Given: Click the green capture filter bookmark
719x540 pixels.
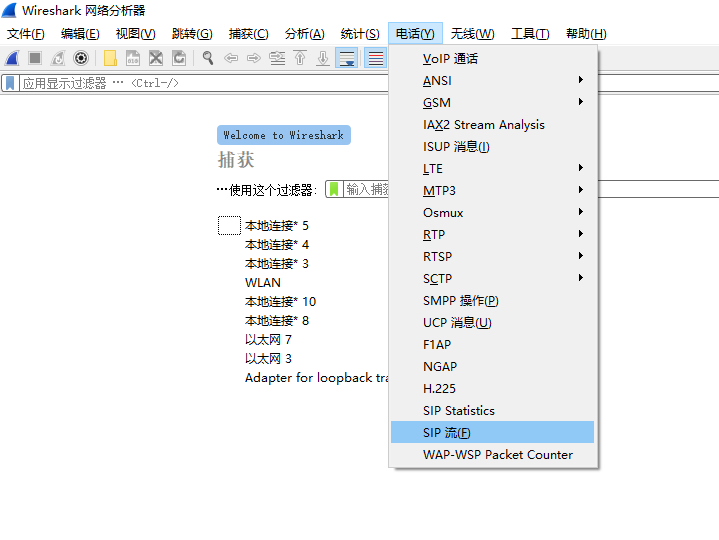Looking at the screenshot, I should click(x=334, y=189).
